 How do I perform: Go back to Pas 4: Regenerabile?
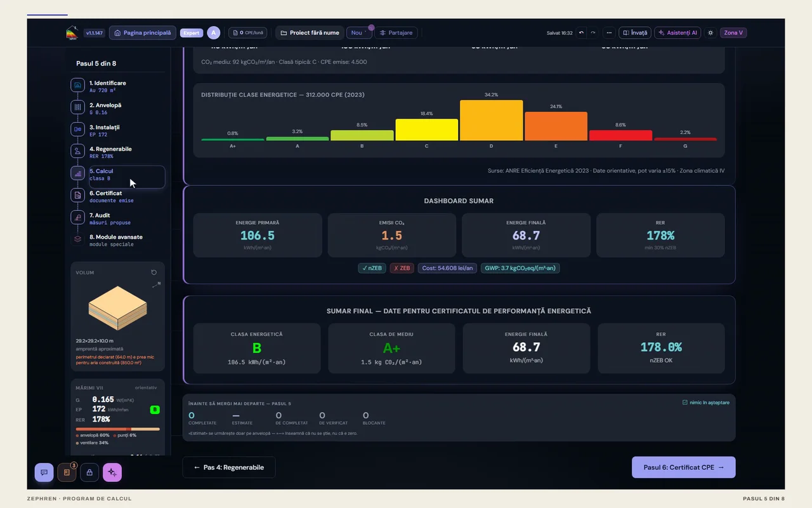tap(229, 467)
